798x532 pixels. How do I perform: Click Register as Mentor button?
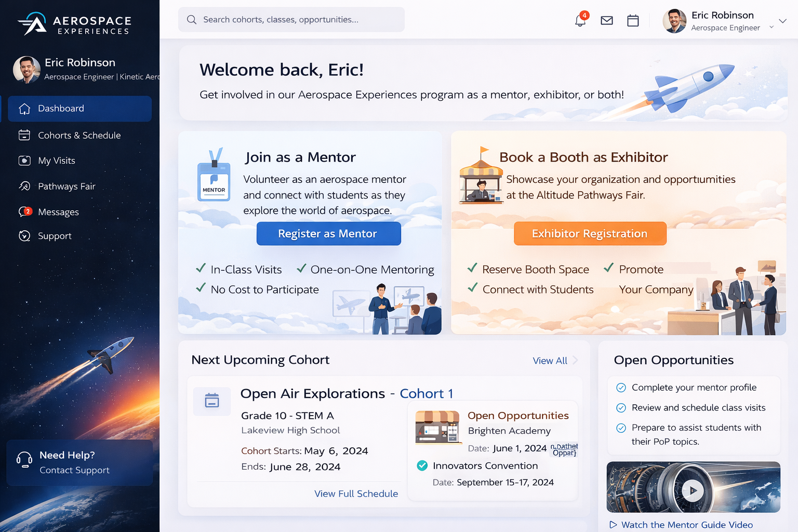tap(328, 234)
